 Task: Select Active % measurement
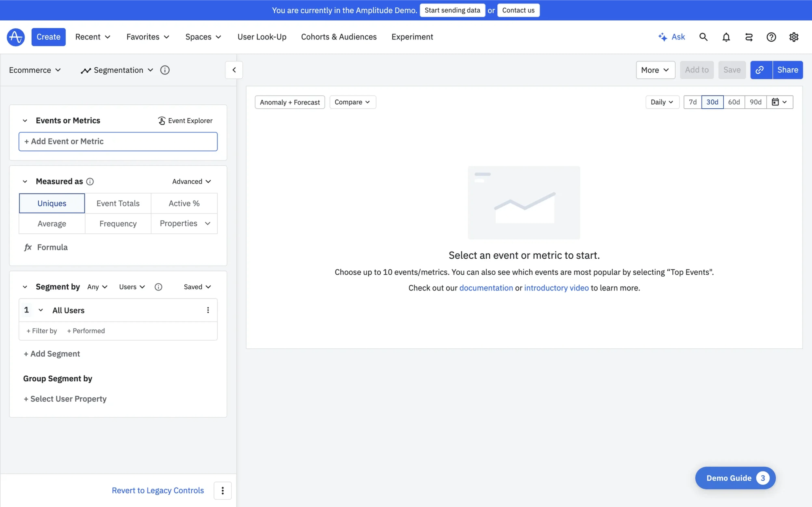(x=184, y=203)
